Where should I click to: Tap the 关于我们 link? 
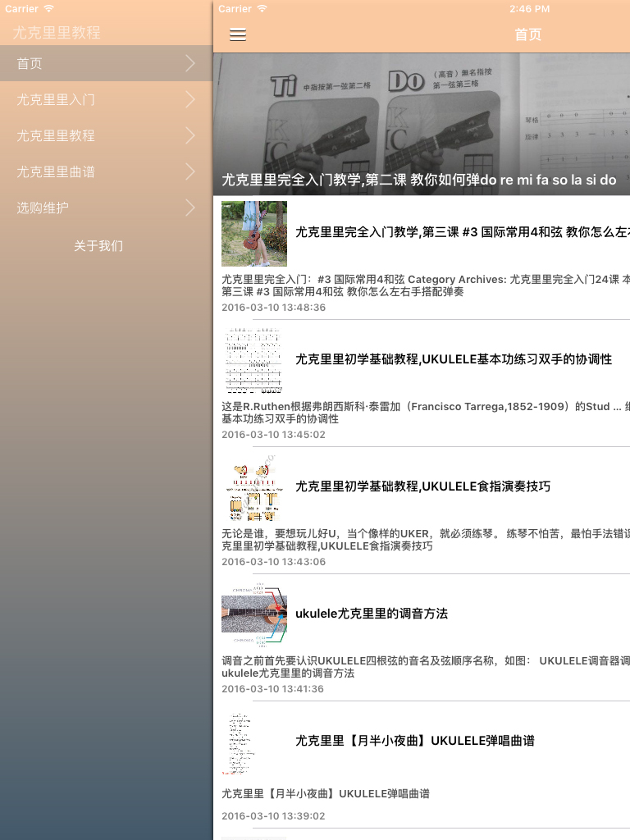point(98,246)
